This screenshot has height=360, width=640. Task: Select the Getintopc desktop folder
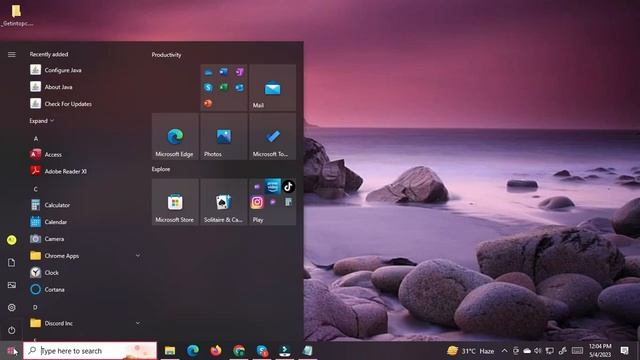pyautogui.click(x=17, y=15)
